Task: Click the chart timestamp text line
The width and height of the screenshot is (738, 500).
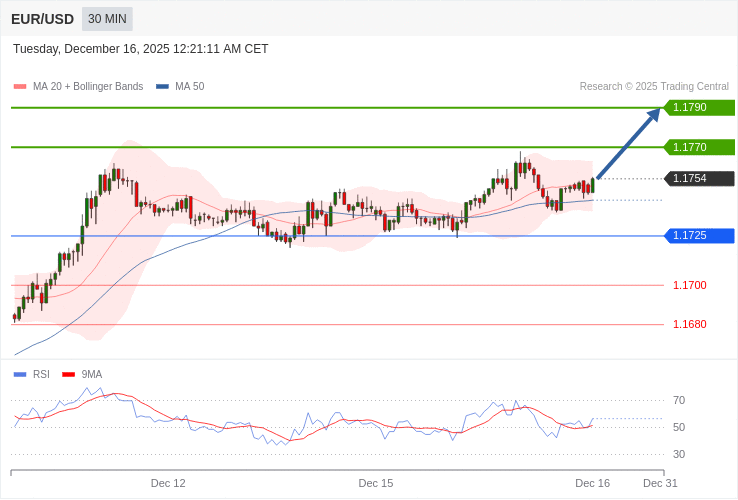Action: 140,49
